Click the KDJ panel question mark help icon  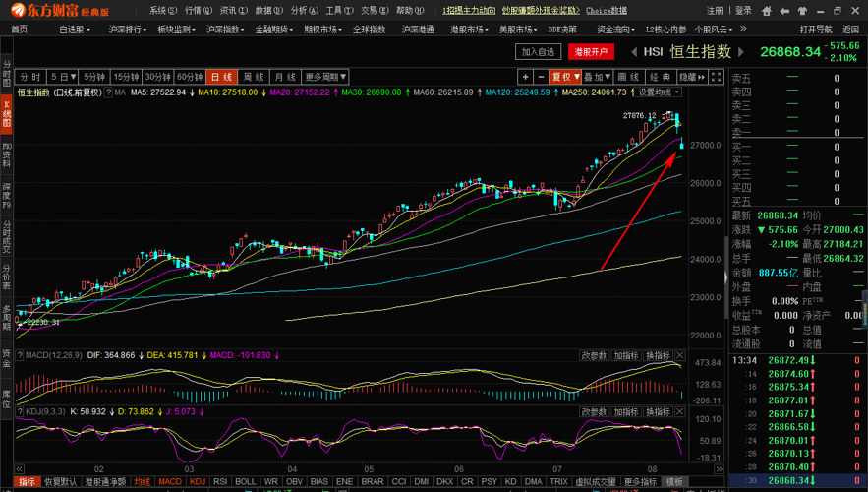click(20, 411)
